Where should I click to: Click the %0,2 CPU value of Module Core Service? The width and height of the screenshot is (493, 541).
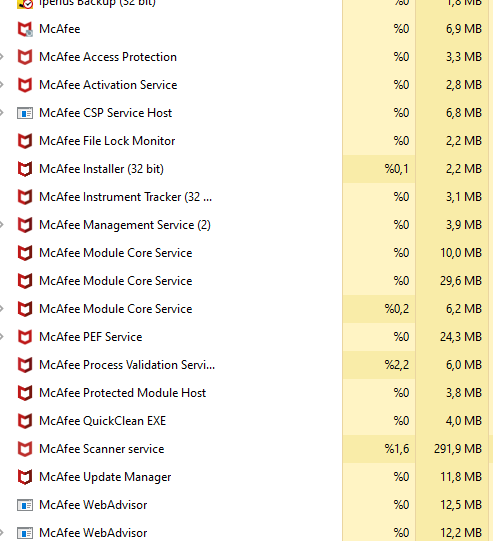(397, 309)
